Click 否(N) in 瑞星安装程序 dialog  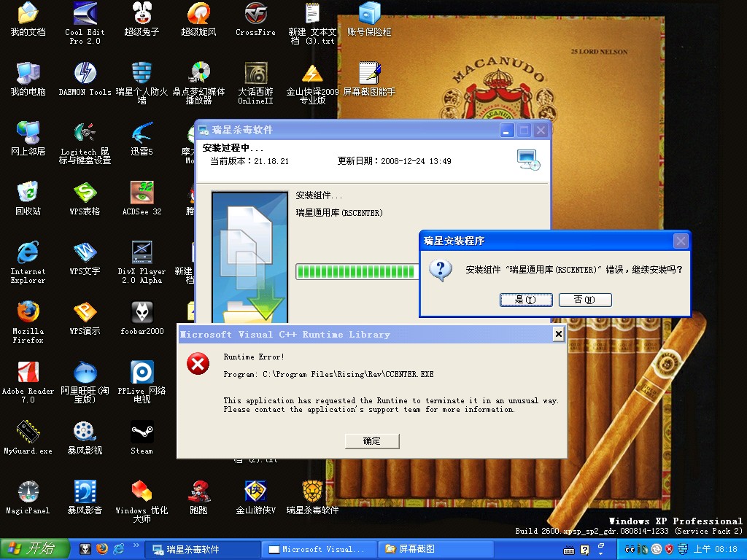(585, 300)
